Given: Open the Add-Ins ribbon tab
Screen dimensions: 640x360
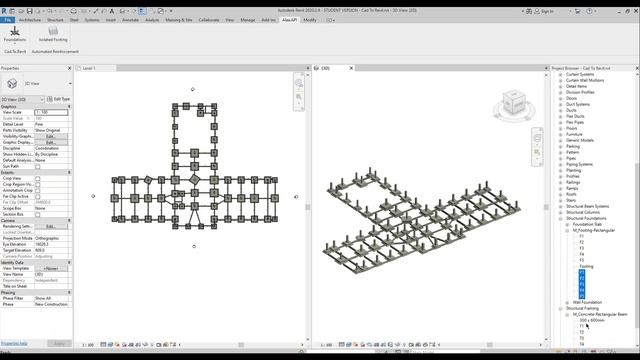Looking at the screenshot, I should pos(268,20).
